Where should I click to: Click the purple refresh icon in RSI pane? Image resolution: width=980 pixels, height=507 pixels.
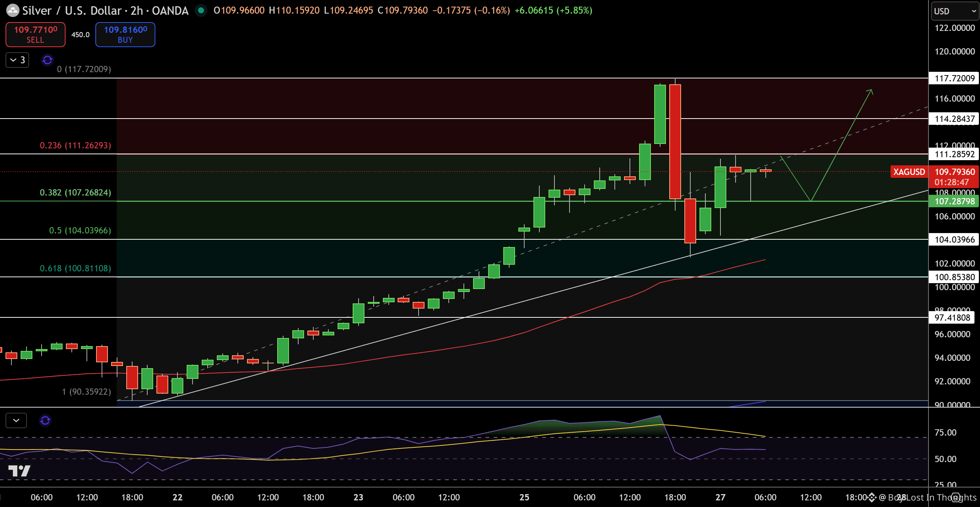[45, 420]
